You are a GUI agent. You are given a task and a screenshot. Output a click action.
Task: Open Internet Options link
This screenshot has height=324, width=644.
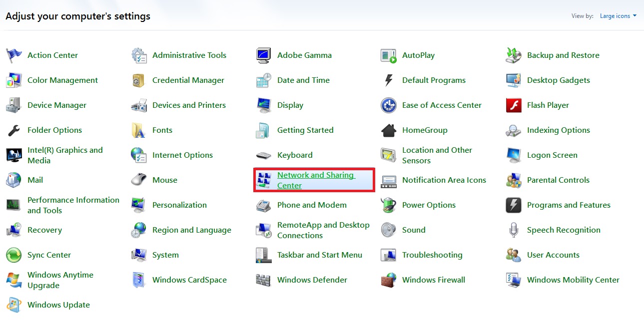coord(182,155)
